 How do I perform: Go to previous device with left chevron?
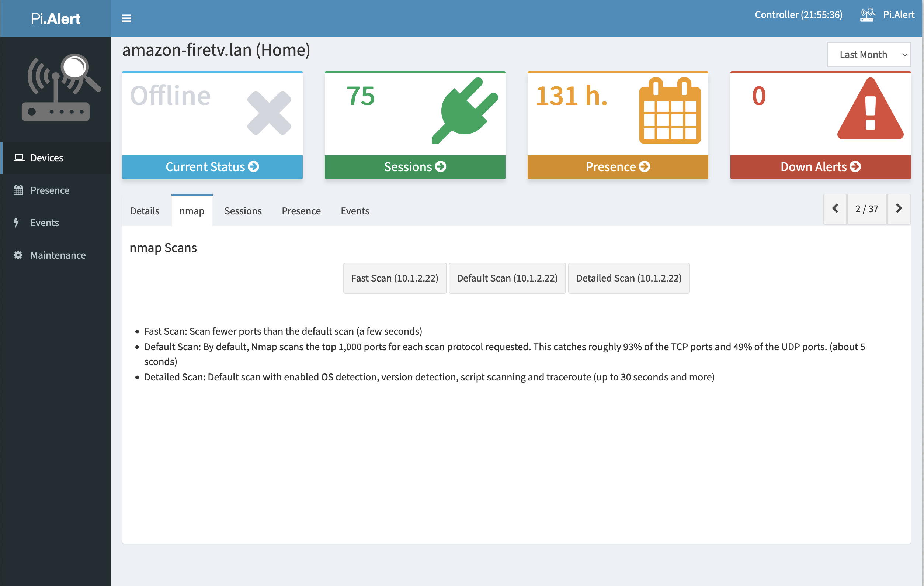[x=835, y=209]
